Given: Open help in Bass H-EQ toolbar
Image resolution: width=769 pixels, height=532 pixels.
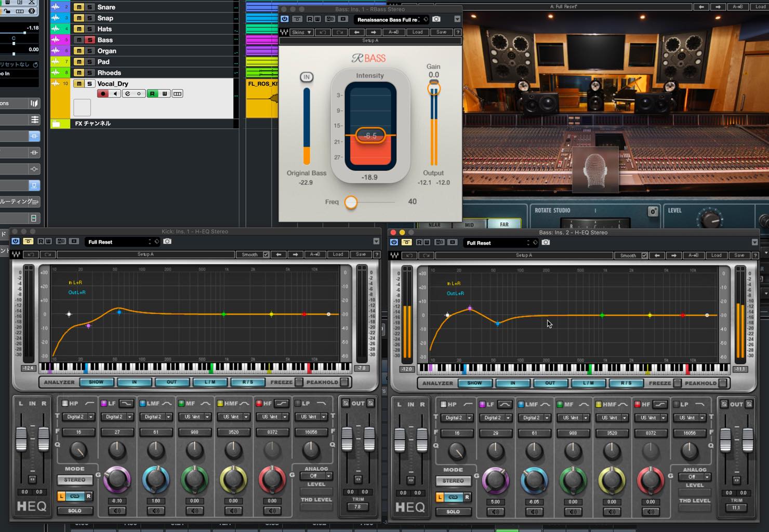Looking at the screenshot, I should (755, 256).
